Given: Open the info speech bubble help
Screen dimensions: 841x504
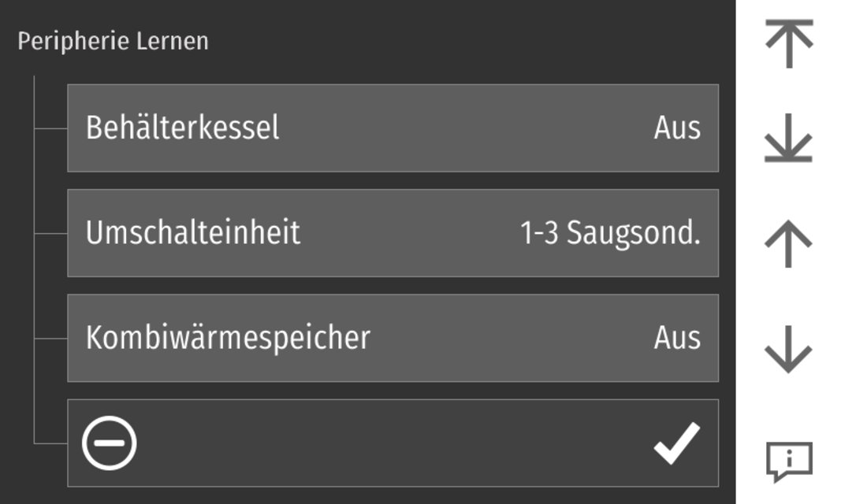Looking at the screenshot, I should (x=788, y=461).
